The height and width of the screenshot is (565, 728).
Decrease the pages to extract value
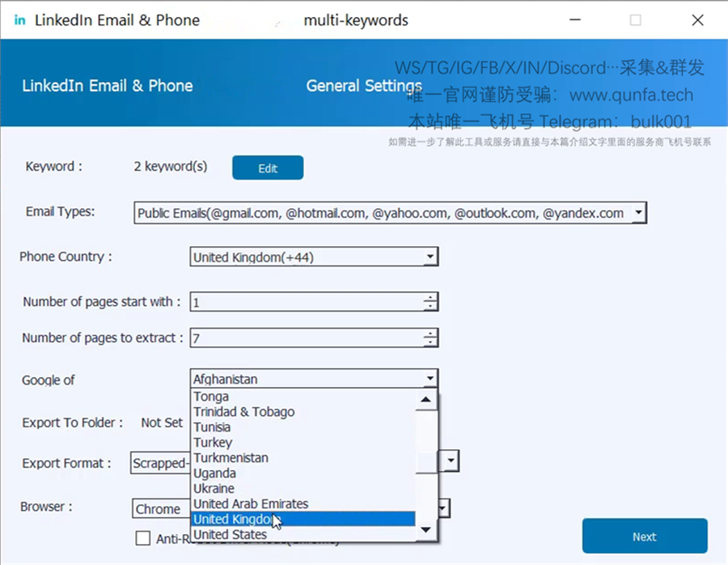pyautogui.click(x=431, y=342)
